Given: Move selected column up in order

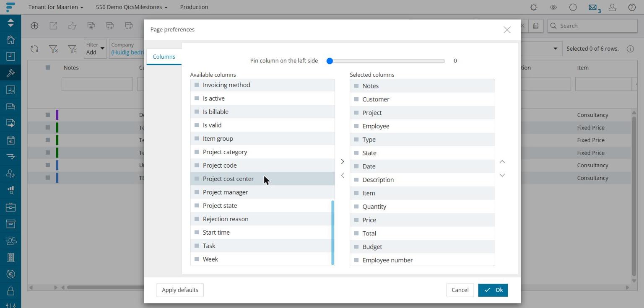Looking at the screenshot, I should click(x=502, y=162).
